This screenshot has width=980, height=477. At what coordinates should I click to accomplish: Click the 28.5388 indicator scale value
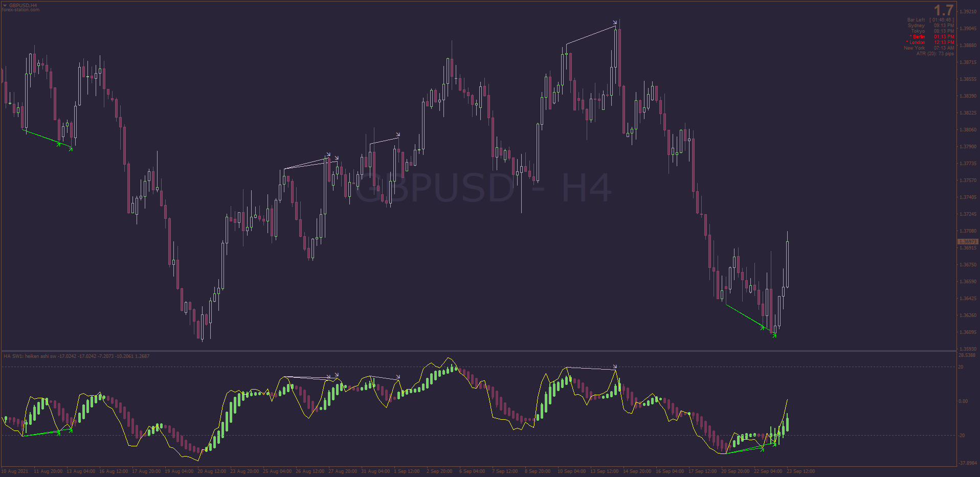click(967, 355)
